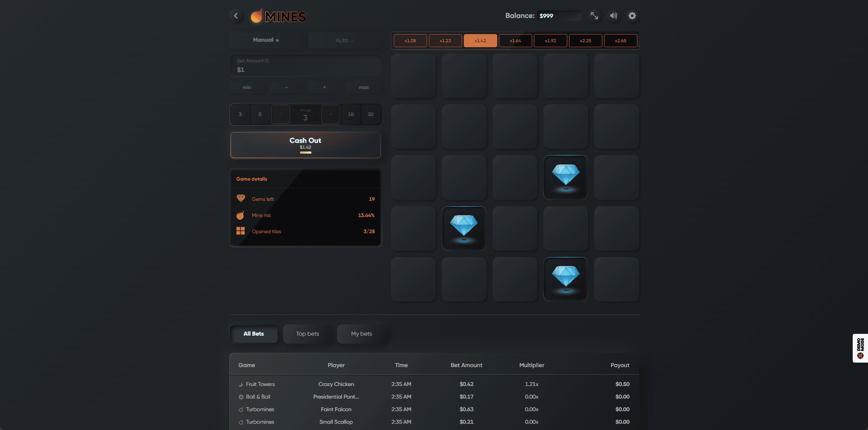Select 5 mines preset
868x430 pixels.
coord(260,114)
